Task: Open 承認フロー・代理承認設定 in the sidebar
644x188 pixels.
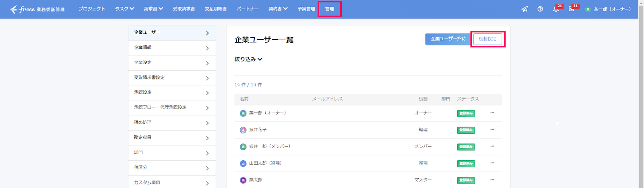Action: (172, 108)
